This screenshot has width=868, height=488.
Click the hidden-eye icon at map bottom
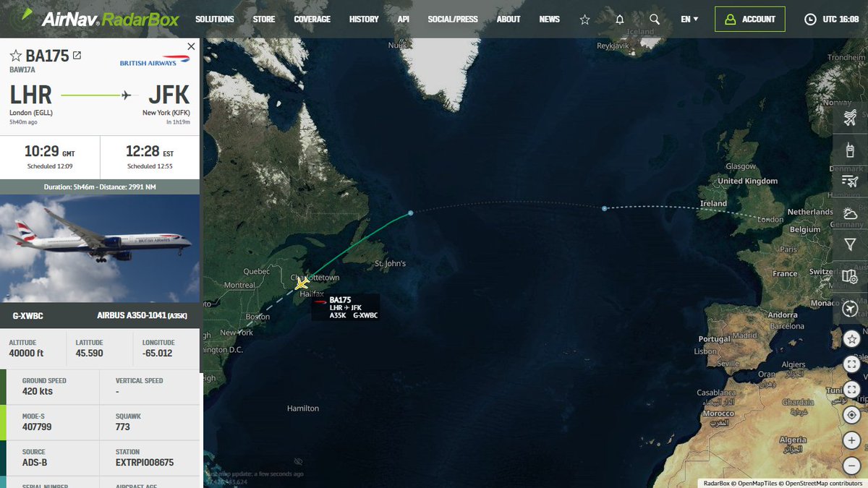(298, 461)
